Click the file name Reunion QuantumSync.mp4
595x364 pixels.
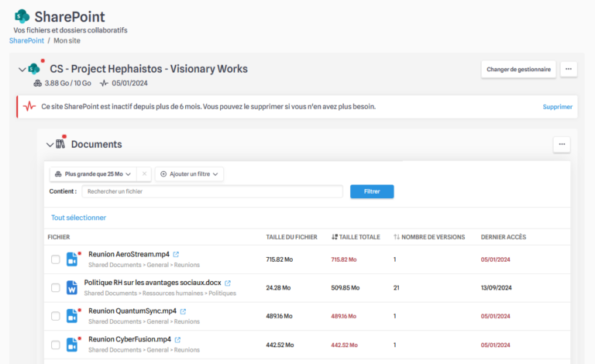click(x=132, y=311)
